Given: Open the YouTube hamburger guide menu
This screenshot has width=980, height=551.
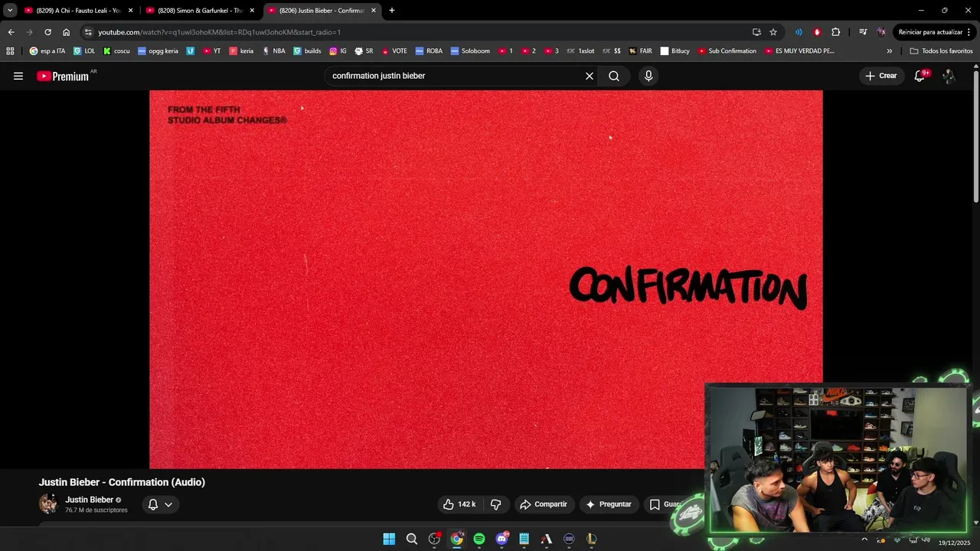Looking at the screenshot, I should coord(18,76).
